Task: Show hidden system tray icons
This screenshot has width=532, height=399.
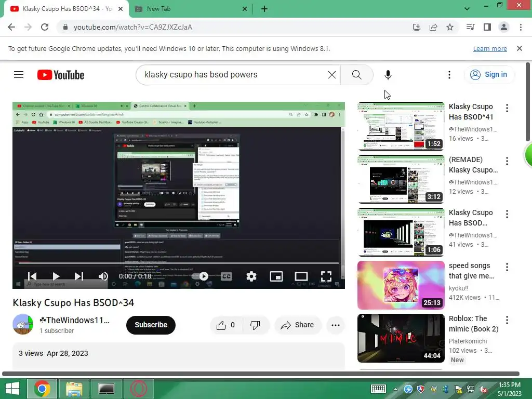Action: [395, 389]
